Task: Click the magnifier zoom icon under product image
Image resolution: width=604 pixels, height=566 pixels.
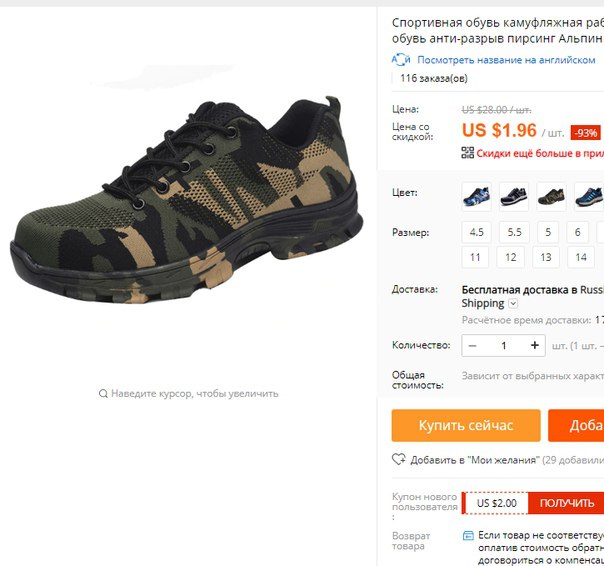Action: pos(103,393)
